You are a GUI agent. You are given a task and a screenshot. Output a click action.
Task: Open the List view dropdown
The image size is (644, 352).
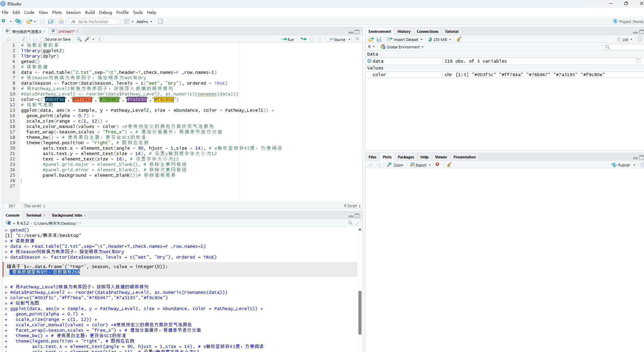coord(624,39)
